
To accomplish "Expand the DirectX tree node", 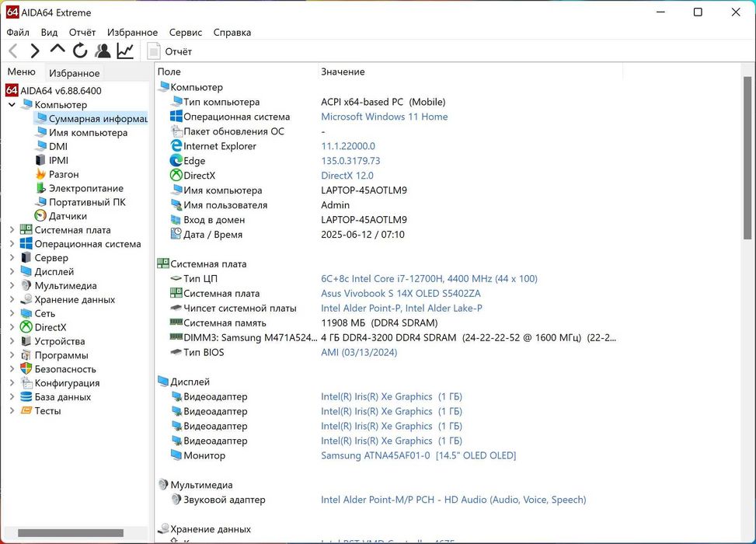I will click(12, 327).
